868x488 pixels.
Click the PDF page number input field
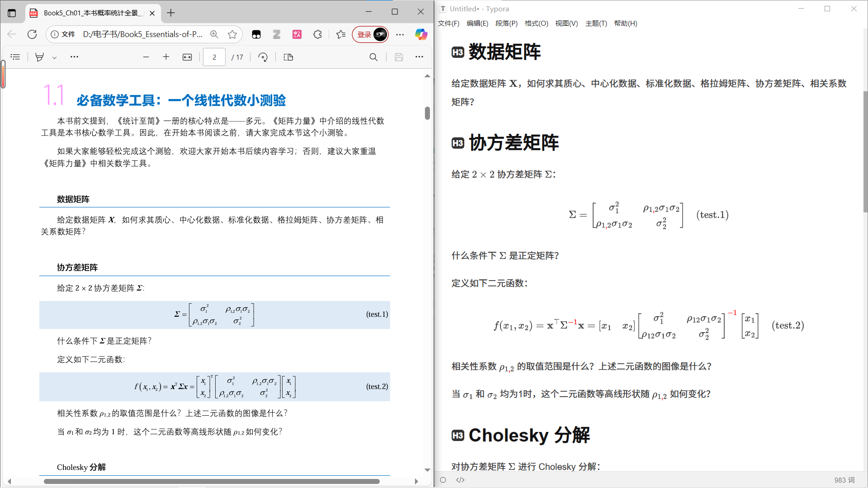[x=214, y=57]
